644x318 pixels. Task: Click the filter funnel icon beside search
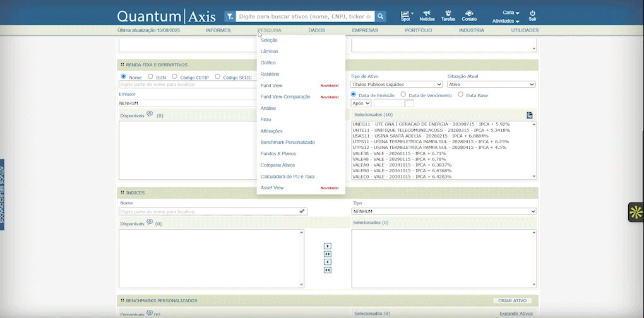pyautogui.click(x=230, y=16)
